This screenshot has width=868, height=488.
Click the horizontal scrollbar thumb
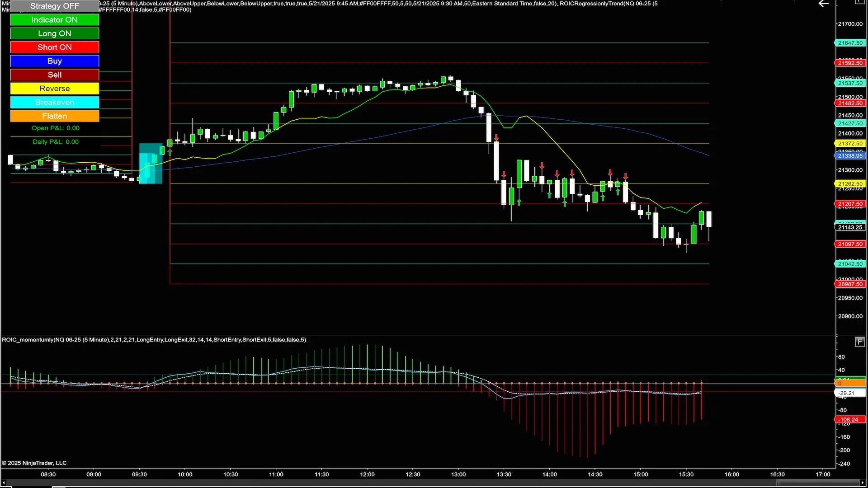818,483
